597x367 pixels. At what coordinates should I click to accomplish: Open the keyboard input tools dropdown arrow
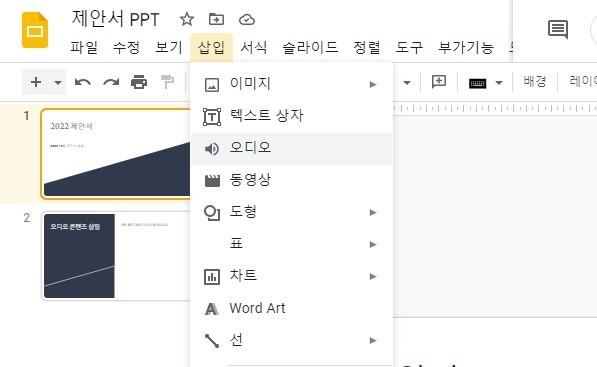pos(499,83)
